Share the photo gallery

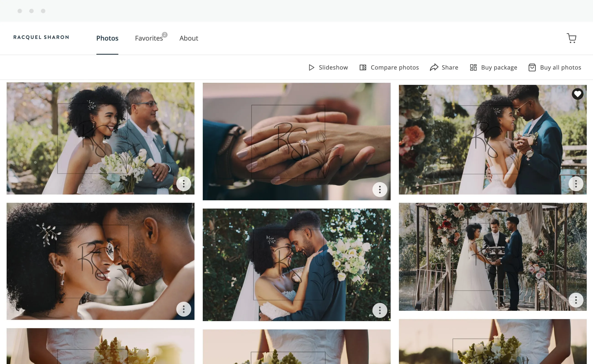tap(444, 68)
